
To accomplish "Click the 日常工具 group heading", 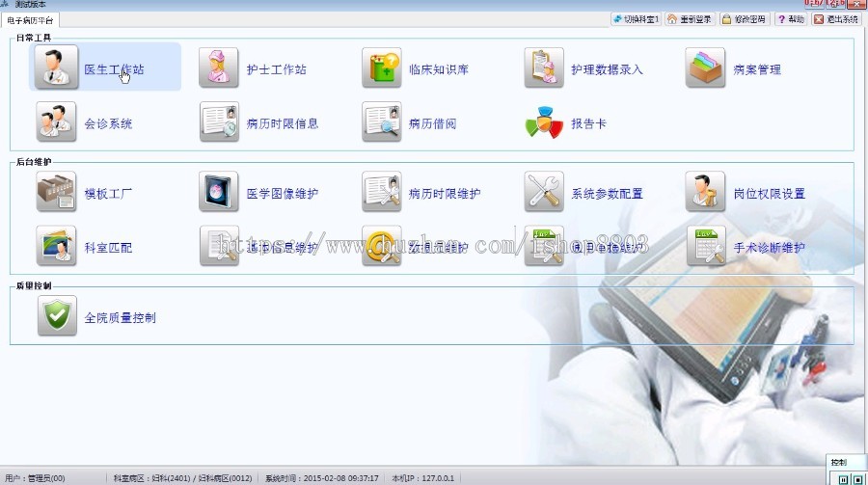I will [33, 38].
